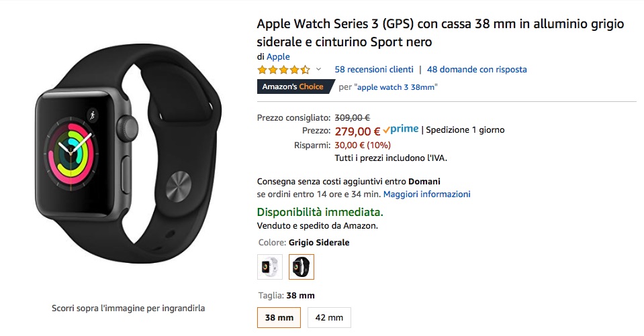The height and width of the screenshot is (336, 644).
Task: Click the Amazon's Choice badge
Action: point(294,87)
